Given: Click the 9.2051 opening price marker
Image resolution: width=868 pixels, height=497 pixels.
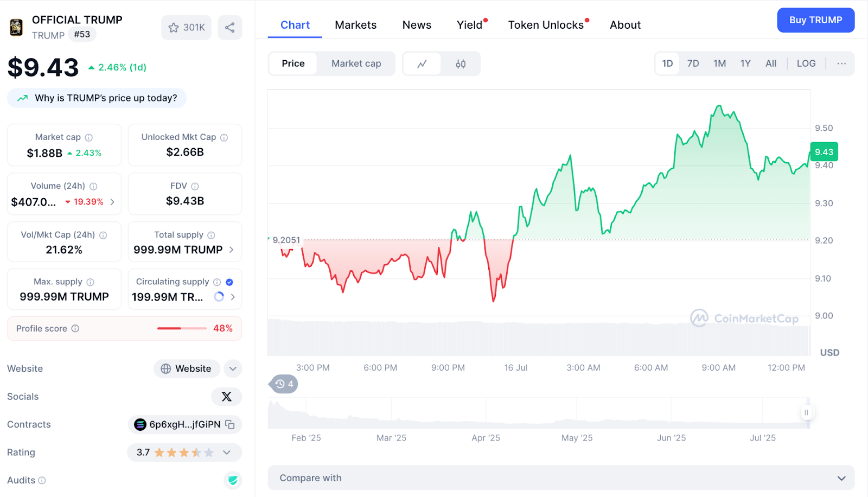Looking at the screenshot, I should pos(286,240).
